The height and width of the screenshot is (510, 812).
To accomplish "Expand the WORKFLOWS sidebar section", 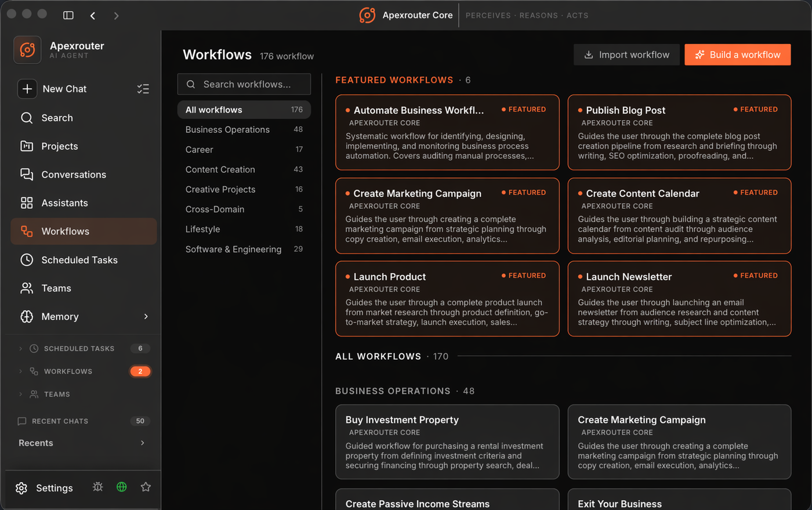I will (x=21, y=371).
